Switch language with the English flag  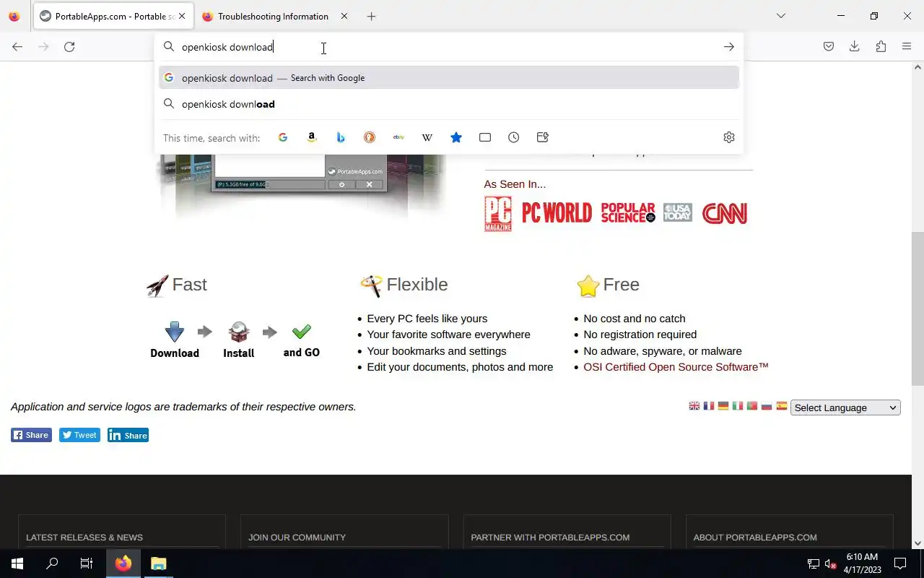tap(694, 406)
